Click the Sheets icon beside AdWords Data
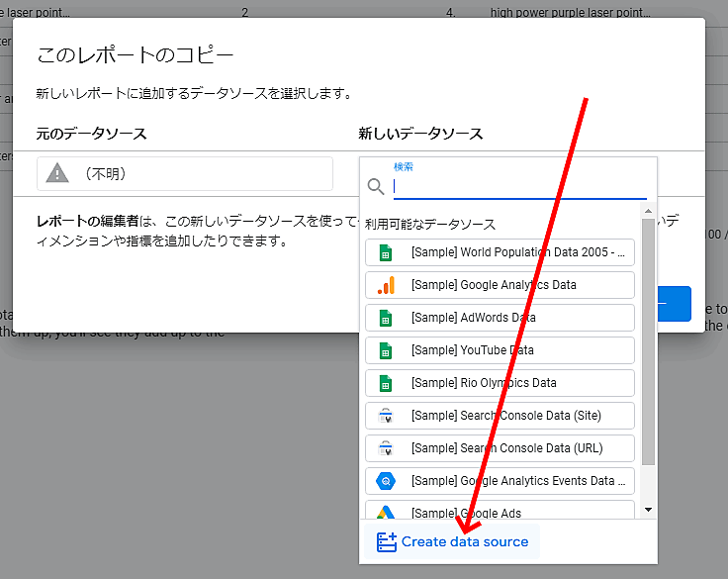 tap(386, 318)
